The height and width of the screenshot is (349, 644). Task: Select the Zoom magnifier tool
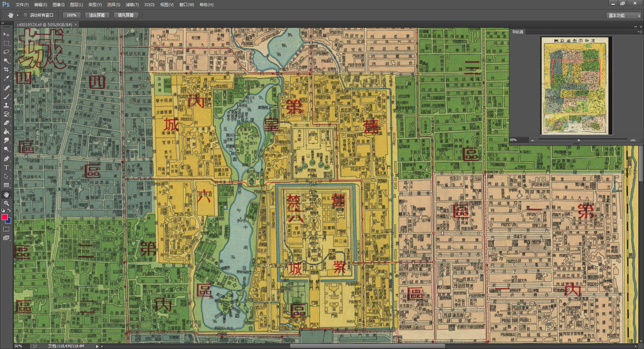pos(6,203)
